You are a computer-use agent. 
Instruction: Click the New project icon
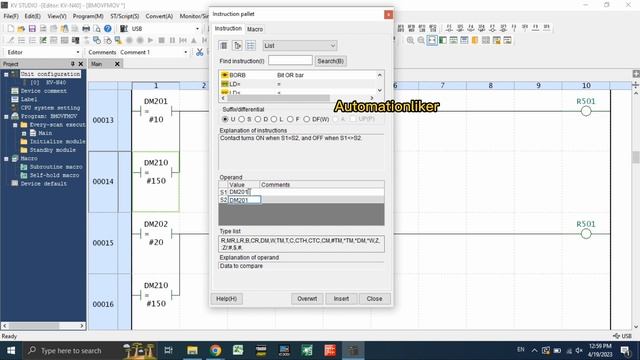pos(11,29)
